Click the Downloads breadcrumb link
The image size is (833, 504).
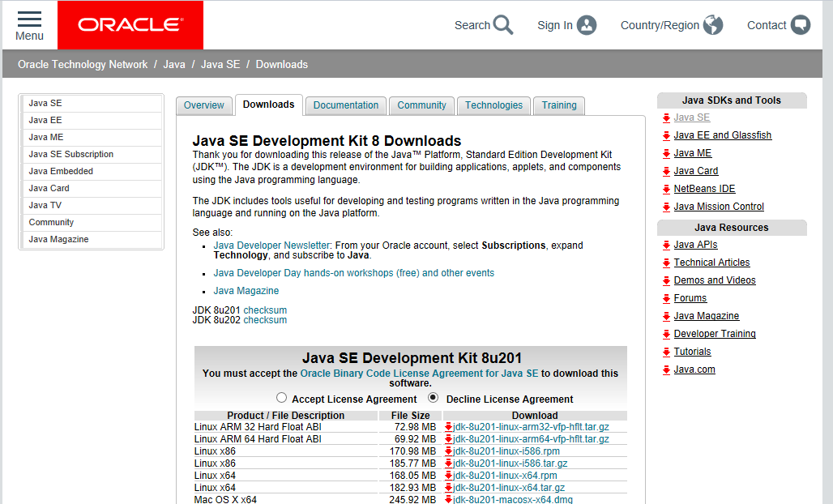click(x=281, y=64)
